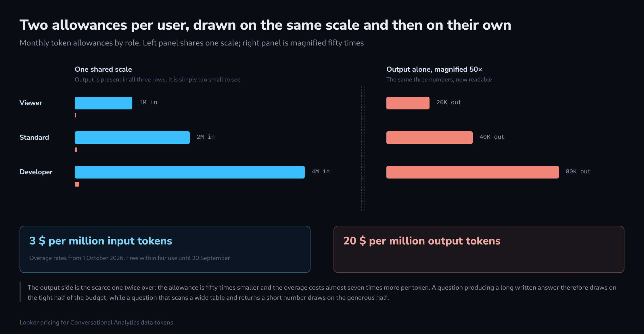
Task: Select the coral 40K out bar
Action: click(x=430, y=138)
